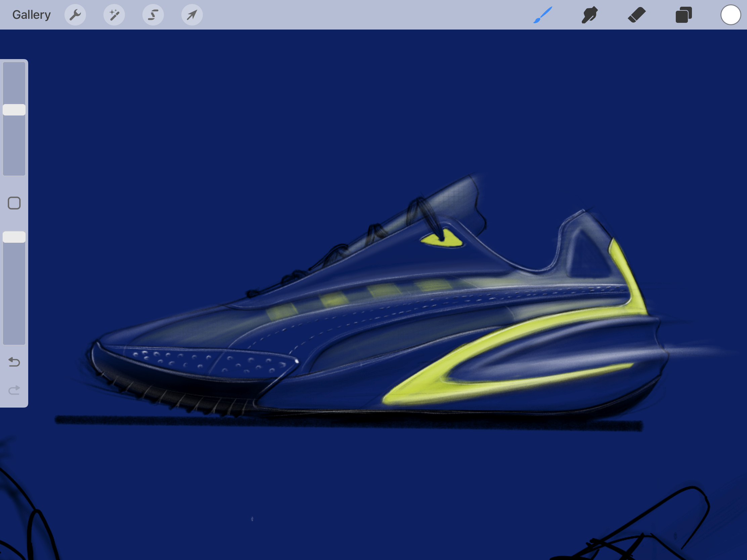The height and width of the screenshot is (560, 747).
Task: Redo the undone stroke
Action: point(14,390)
